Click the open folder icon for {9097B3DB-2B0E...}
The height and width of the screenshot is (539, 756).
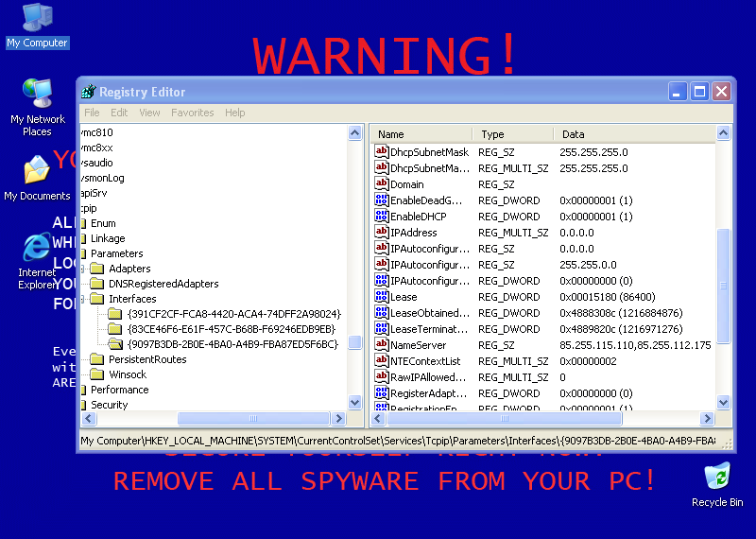coord(115,344)
